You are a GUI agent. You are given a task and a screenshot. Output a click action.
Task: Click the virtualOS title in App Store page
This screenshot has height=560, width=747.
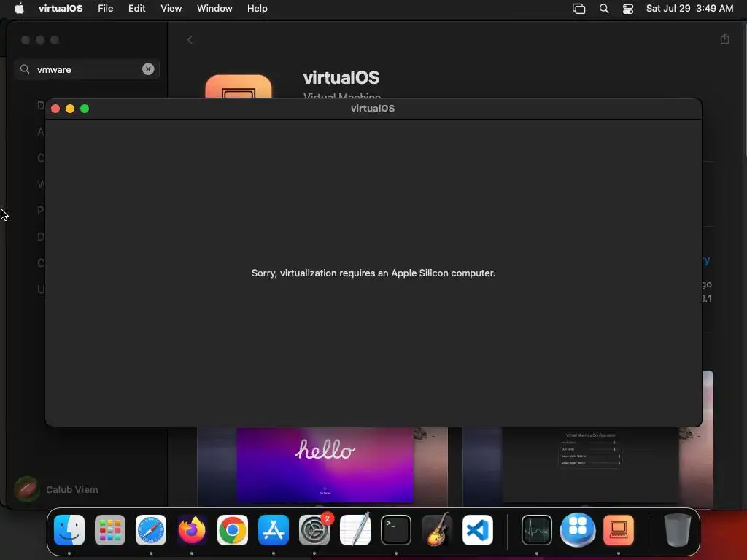(x=341, y=77)
